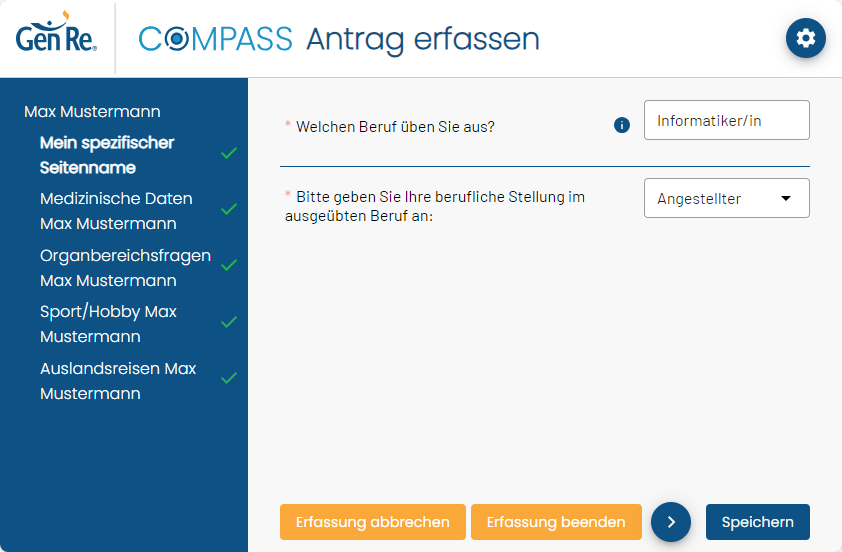Open Medizinische Daten Max Mustermann page

coord(116,211)
